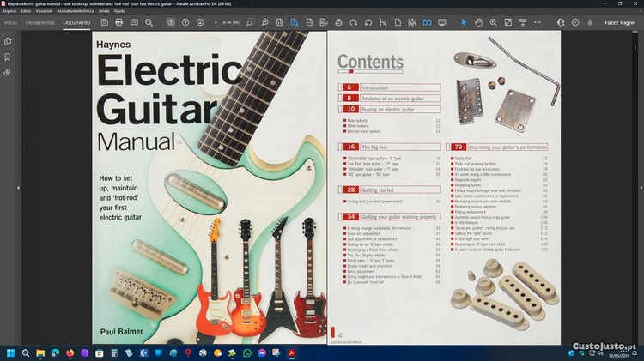644x361 pixels.
Task: Open the Attachments paperclip panel
Action: tap(8, 73)
